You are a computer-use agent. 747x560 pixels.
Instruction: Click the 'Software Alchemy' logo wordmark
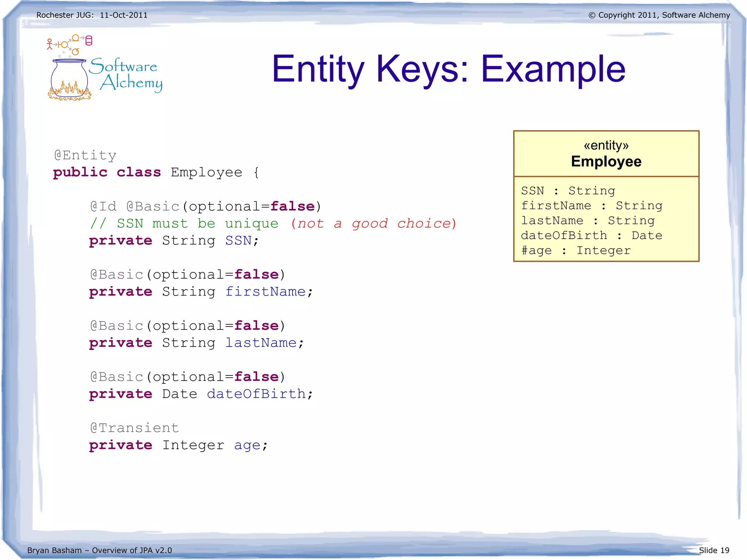(x=126, y=74)
